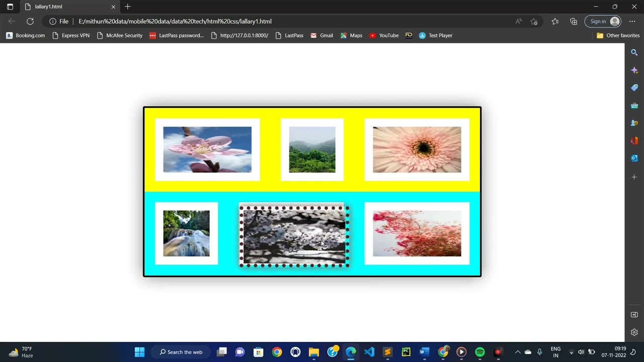The height and width of the screenshot is (362, 644).
Task: Open Express VPN bookmark
Action: click(x=71, y=35)
